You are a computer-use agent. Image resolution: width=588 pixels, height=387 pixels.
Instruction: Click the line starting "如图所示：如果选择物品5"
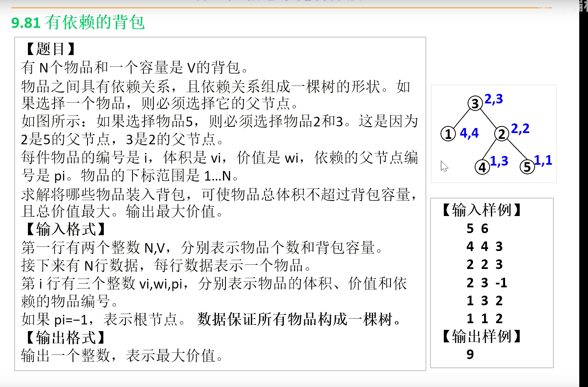[x=220, y=121]
